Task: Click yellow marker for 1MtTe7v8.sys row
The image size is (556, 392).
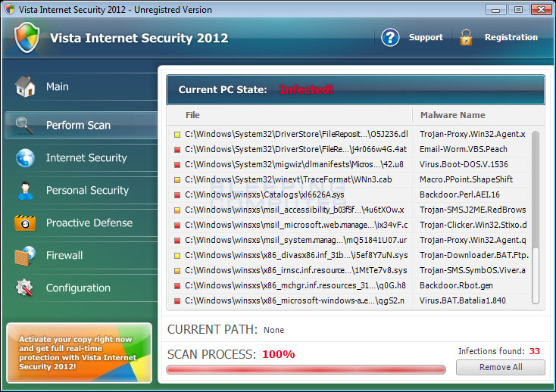Action: coord(177,271)
